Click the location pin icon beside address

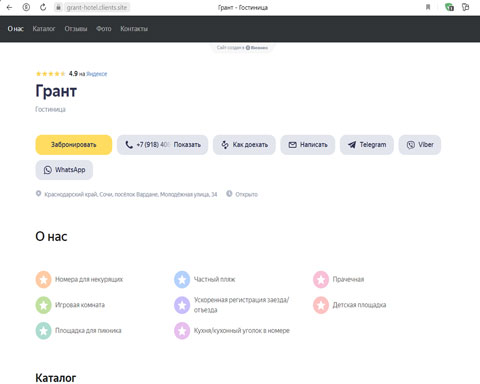click(x=38, y=194)
